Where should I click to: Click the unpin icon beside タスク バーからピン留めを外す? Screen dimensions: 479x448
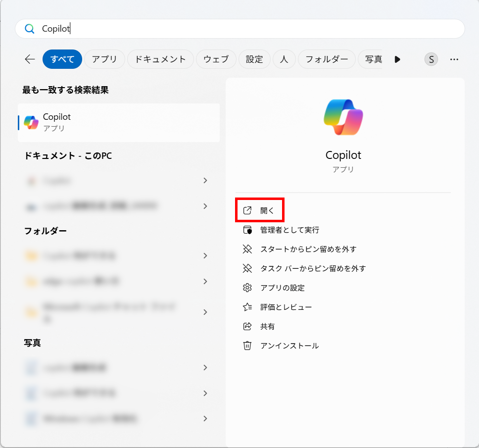click(247, 268)
